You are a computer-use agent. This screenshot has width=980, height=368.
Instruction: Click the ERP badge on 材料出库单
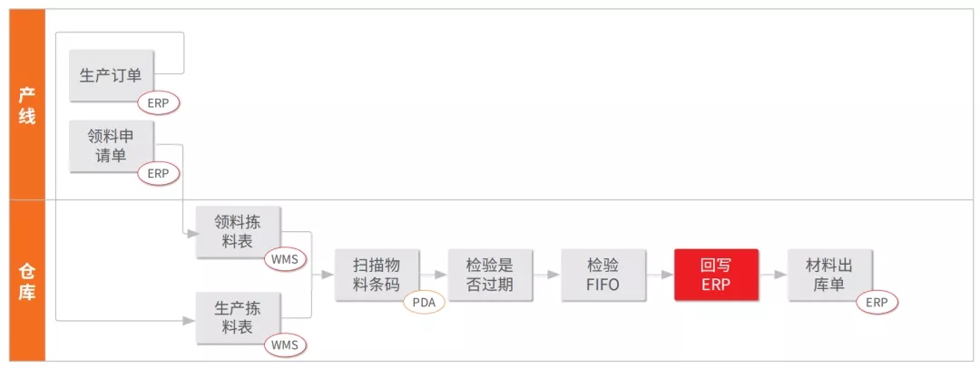click(877, 302)
